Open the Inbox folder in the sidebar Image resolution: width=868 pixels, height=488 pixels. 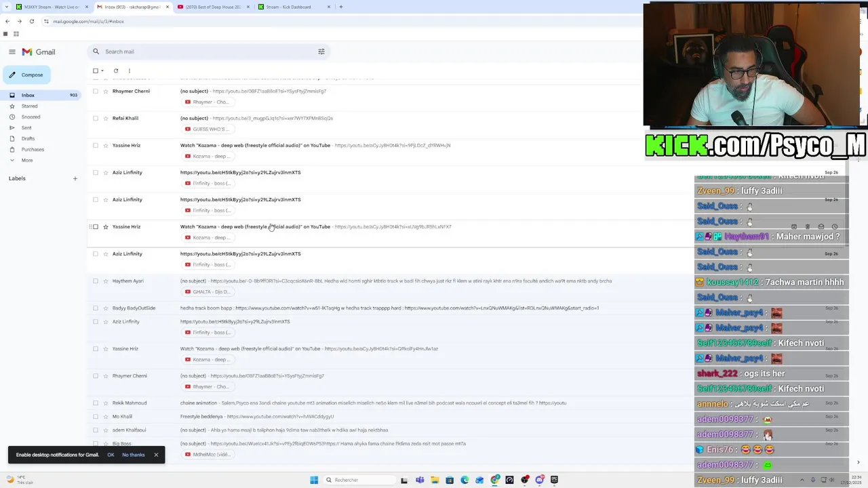pos(42,95)
